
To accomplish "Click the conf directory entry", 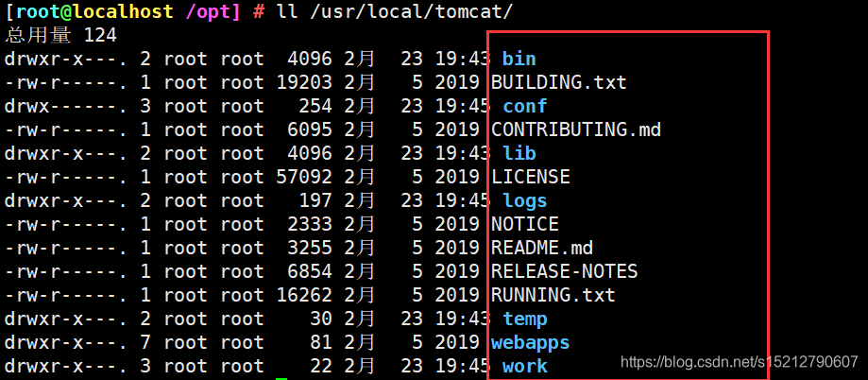I will [525, 106].
